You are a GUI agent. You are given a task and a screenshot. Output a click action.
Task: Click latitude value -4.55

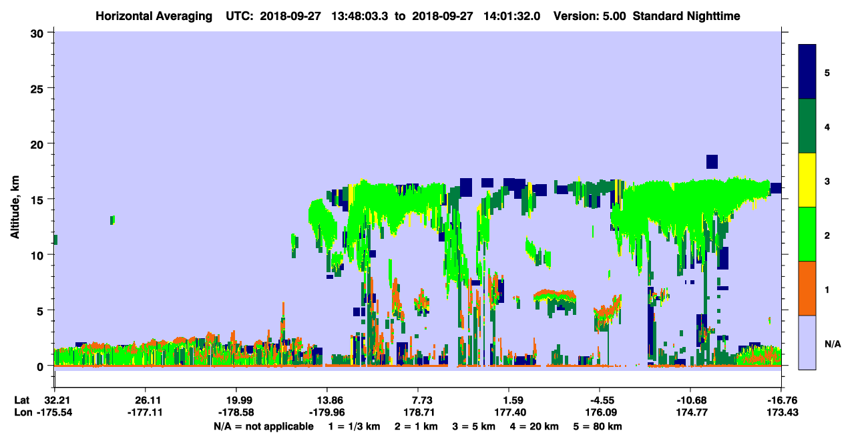pyautogui.click(x=600, y=400)
